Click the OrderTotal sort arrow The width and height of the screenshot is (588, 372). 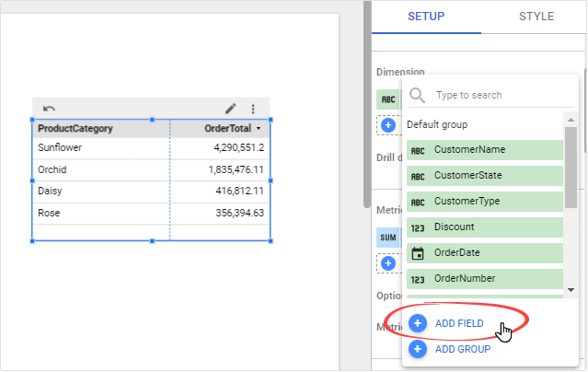(x=259, y=129)
